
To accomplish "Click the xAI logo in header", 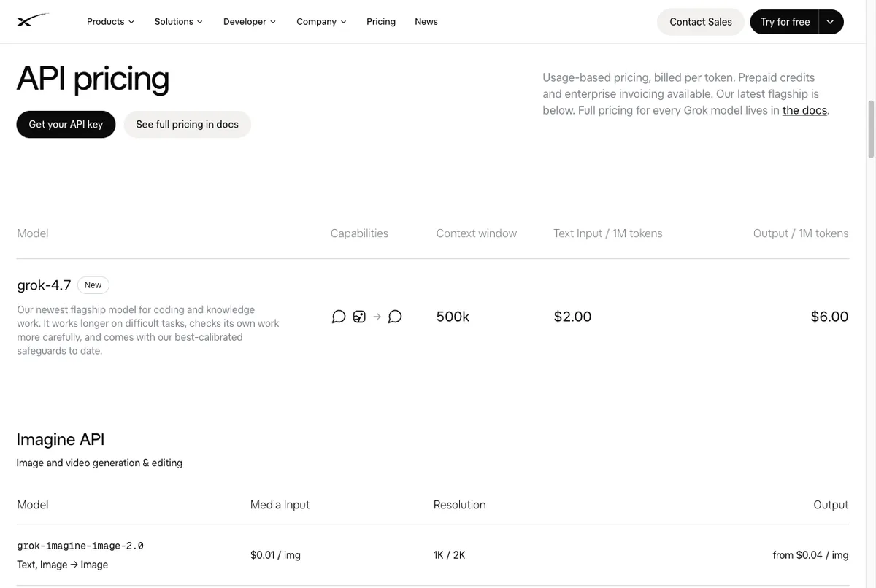I will pos(33,20).
